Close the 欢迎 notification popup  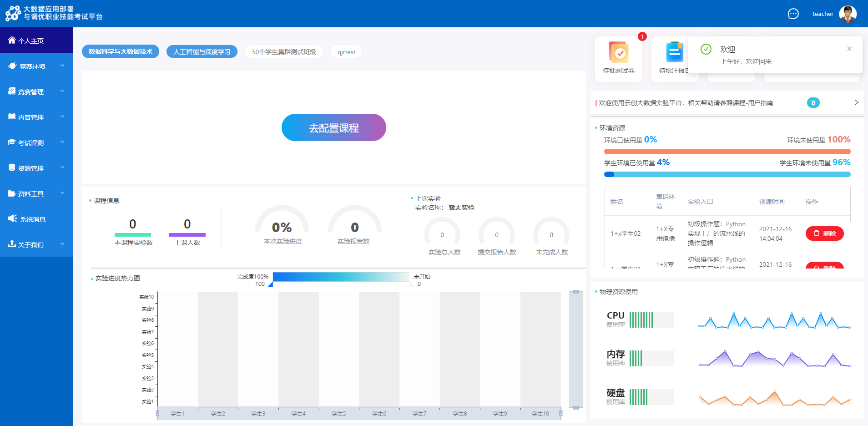click(849, 49)
